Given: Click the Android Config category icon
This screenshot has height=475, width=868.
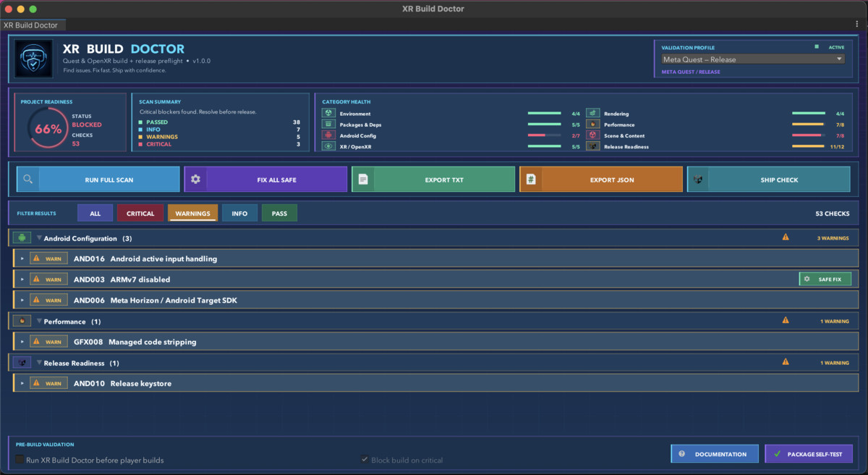Looking at the screenshot, I should point(328,135).
